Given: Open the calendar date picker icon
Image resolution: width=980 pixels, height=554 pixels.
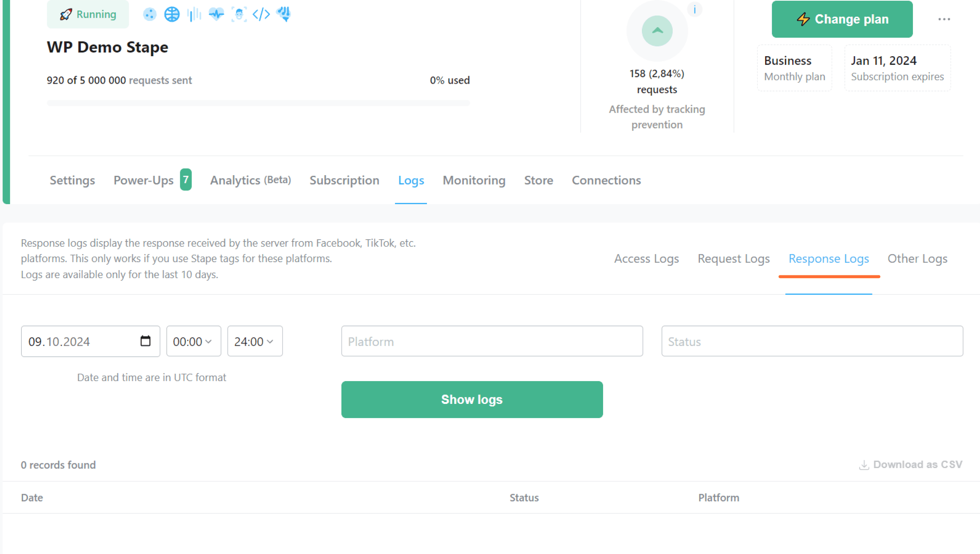Looking at the screenshot, I should (145, 341).
